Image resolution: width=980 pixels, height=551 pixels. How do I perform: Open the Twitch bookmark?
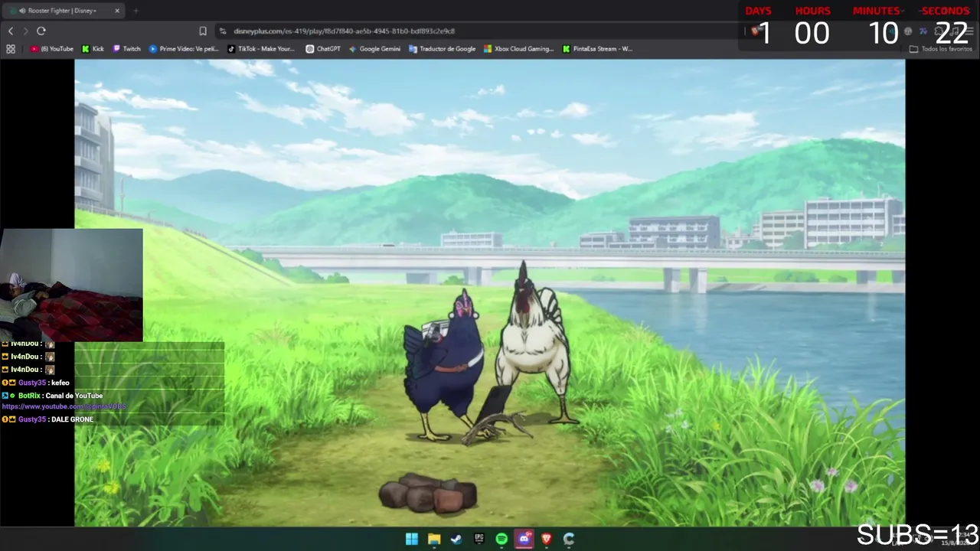point(127,49)
